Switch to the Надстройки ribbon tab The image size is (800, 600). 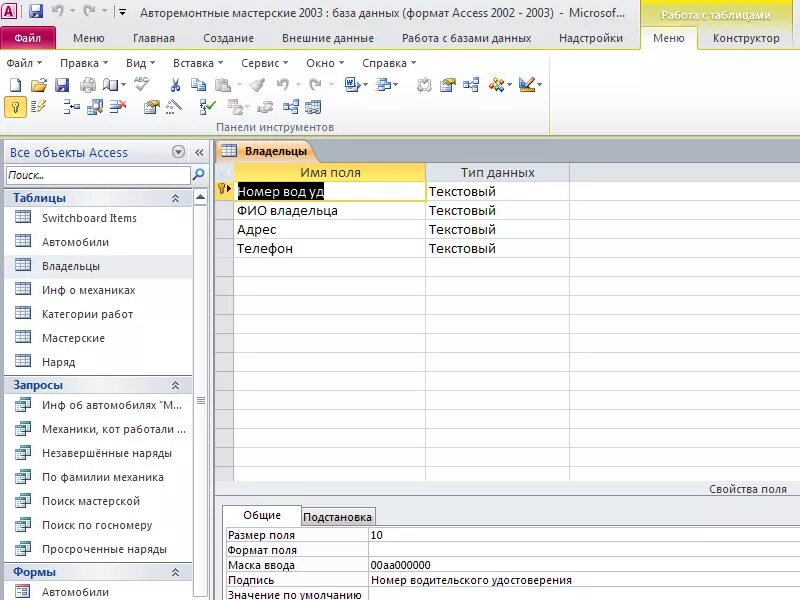pyautogui.click(x=590, y=38)
